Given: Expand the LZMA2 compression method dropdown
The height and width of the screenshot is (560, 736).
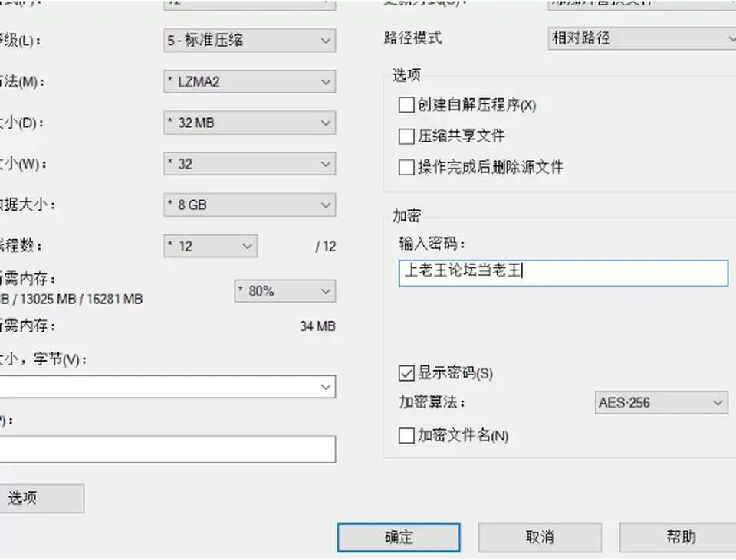Looking at the screenshot, I should click(249, 82).
